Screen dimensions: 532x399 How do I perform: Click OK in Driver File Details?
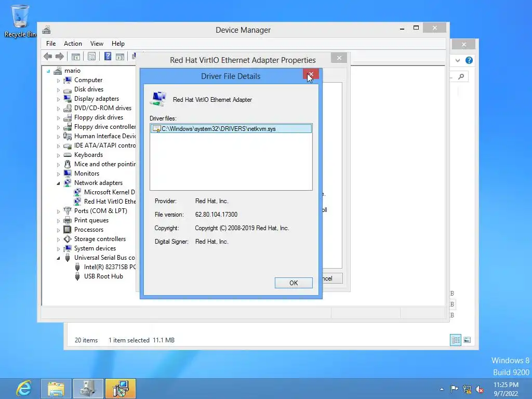294,283
